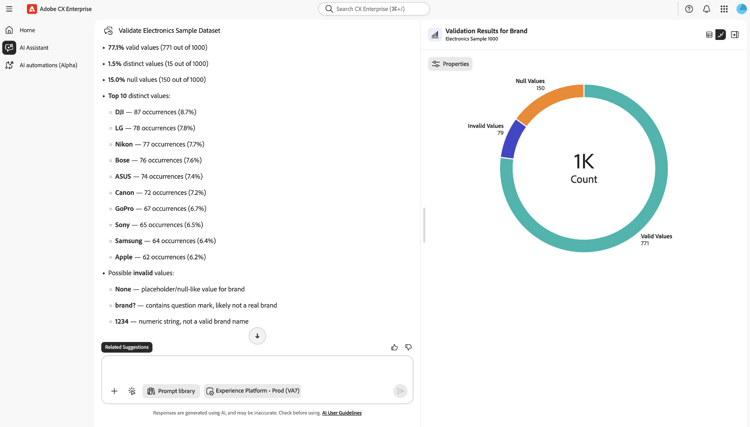Image resolution: width=750 pixels, height=427 pixels.
Task: Open the notifications bell
Action: point(706,9)
